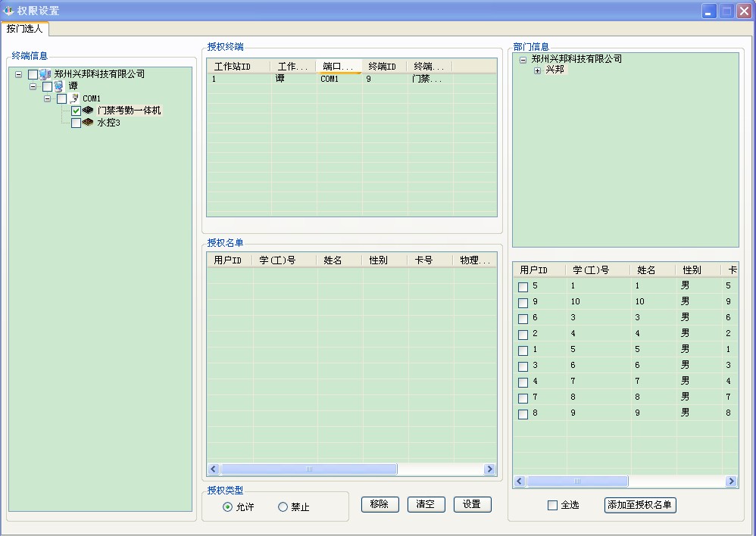Click the 清空 button
The image size is (756, 536).
(426, 504)
